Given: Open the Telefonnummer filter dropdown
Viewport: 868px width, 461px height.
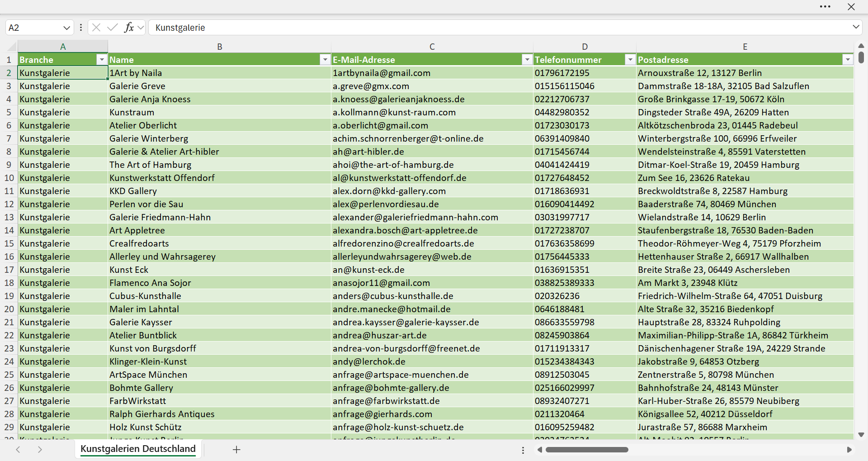Looking at the screenshot, I should 630,60.
